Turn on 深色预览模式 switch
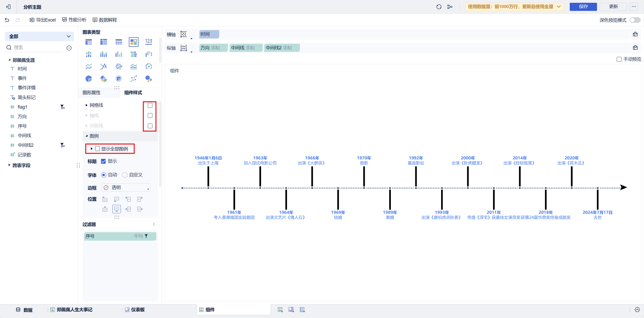The height and width of the screenshot is (318, 644). click(635, 20)
